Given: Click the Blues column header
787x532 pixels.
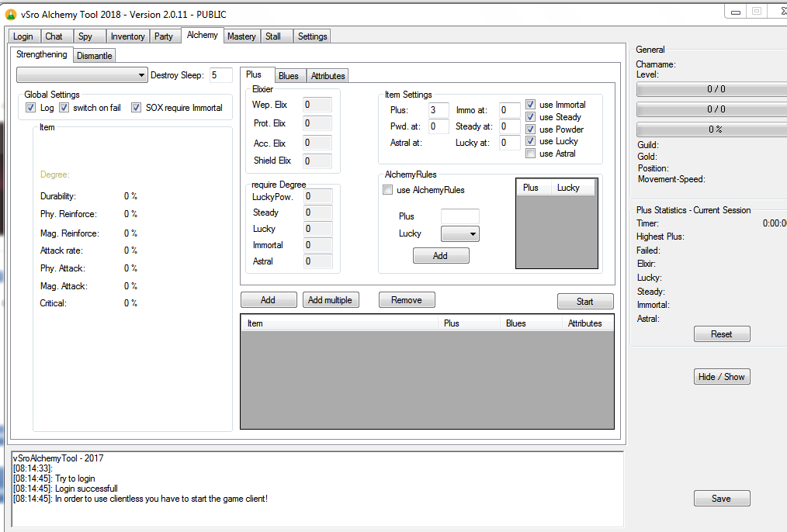Looking at the screenshot, I should (x=532, y=323).
